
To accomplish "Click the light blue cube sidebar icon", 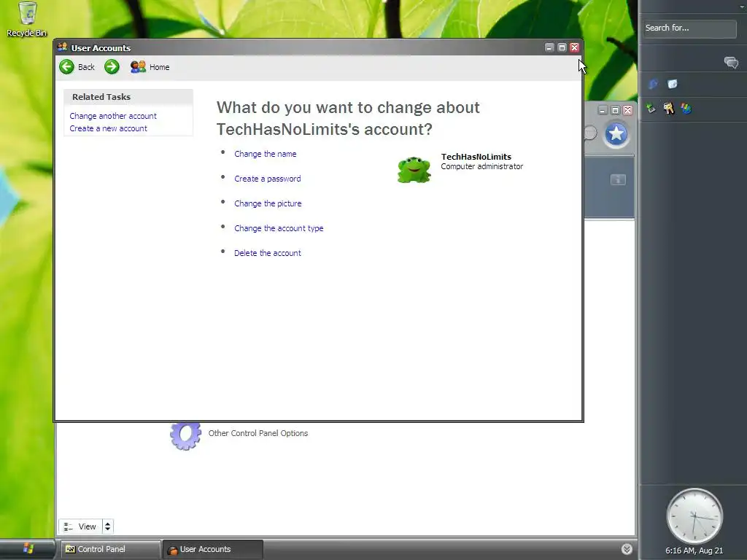I will [x=672, y=85].
